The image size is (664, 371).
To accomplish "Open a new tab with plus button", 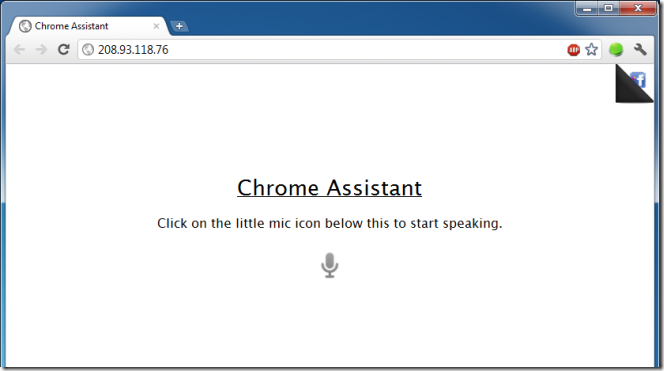I will 179,26.
